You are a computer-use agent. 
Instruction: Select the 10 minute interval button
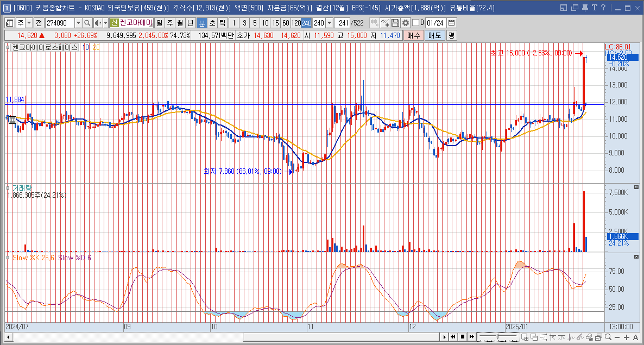(x=266, y=23)
